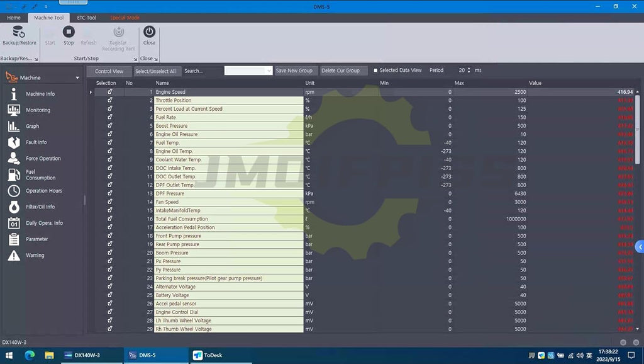Screen dimensions: 644x364
Task: Launch Microsoft Edge from taskbar
Action: (x=30, y=355)
